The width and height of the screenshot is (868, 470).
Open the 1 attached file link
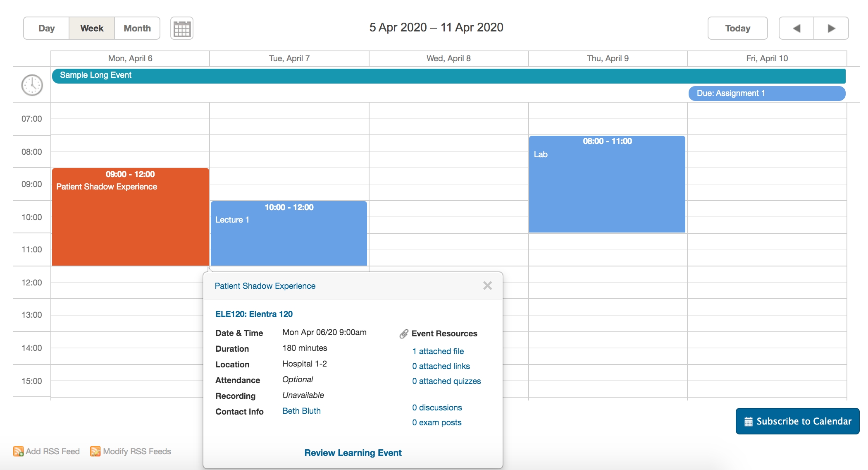(x=438, y=351)
